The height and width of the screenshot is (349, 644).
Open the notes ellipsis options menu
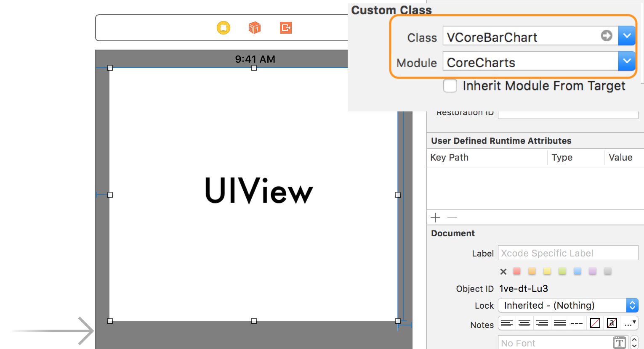tap(630, 323)
